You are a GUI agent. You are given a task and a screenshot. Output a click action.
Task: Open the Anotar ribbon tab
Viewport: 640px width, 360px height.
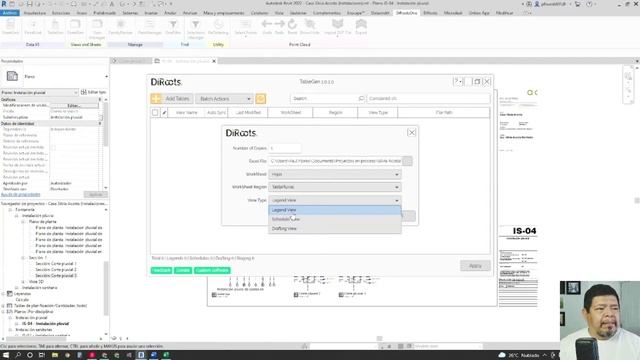[170, 13]
